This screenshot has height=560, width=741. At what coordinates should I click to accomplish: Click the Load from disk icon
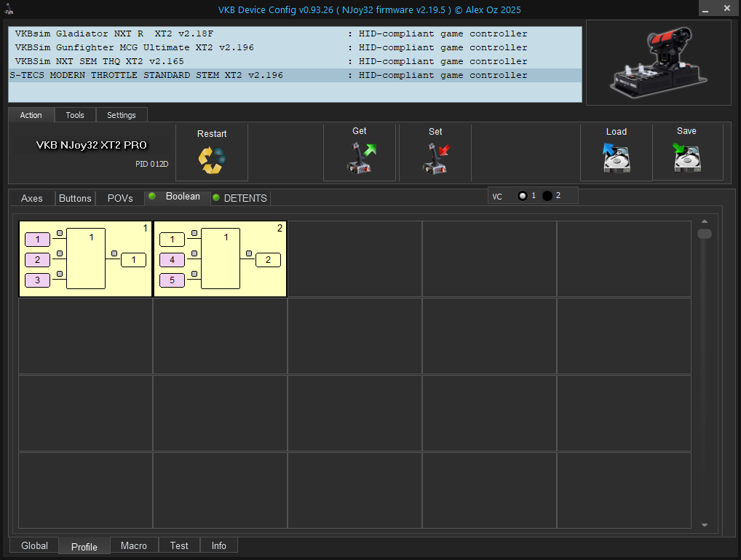pos(617,157)
